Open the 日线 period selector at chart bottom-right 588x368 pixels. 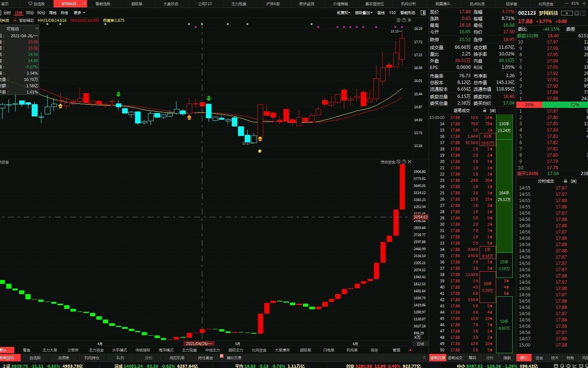(420, 344)
